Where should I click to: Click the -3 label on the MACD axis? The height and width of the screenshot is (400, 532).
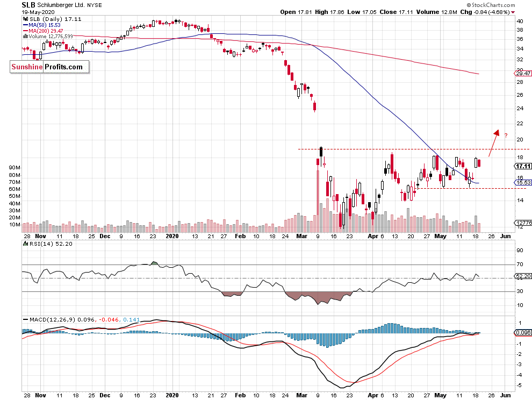(519, 365)
